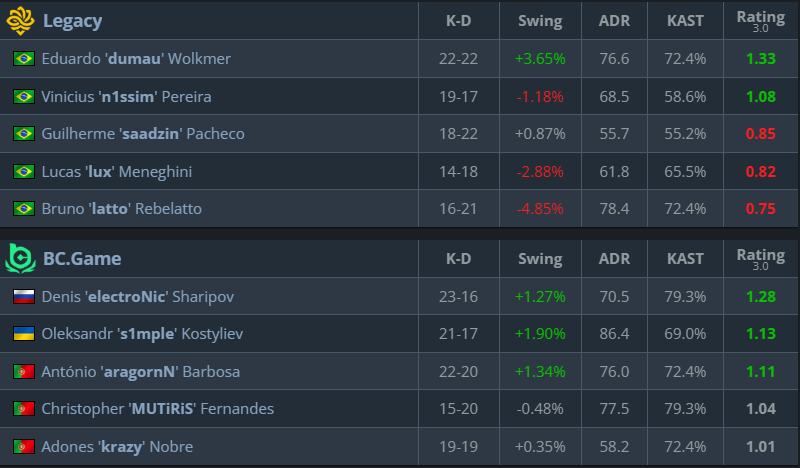This screenshot has height=468, width=800.
Task: Click the Brazil flag beside latto
Action: tap(23, 209)
